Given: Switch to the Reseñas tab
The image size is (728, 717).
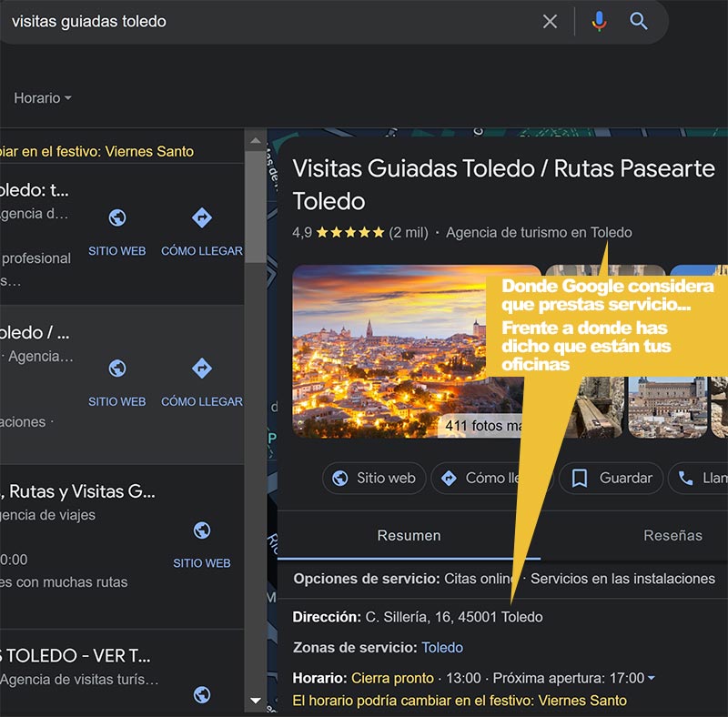Looking at the screenshot, I should click(672, 536).
